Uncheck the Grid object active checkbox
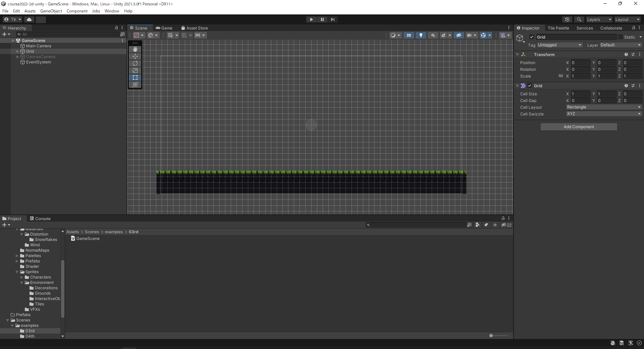644x349 pixels. (x=532, y=37)
